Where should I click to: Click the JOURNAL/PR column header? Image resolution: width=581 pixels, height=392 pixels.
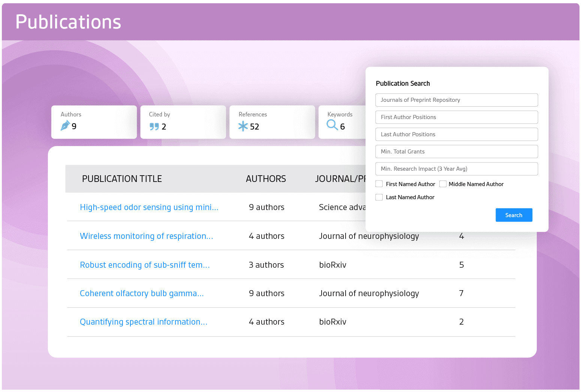click(340, 179)
